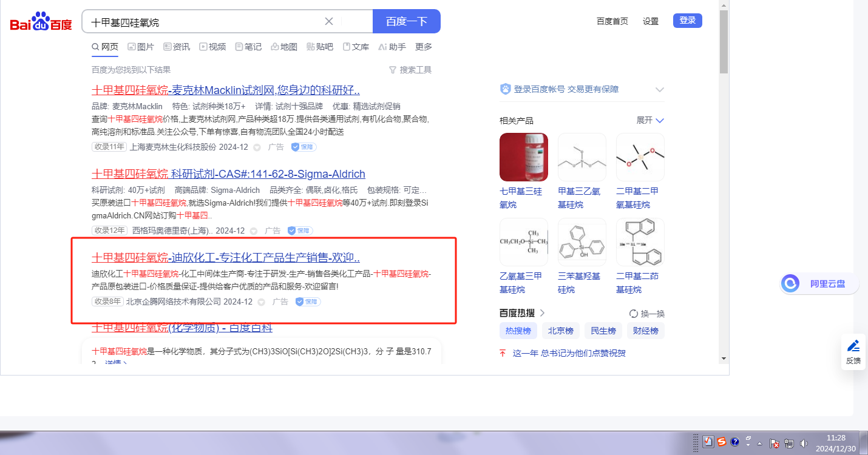This screenshot has height=455, width=868.
Task: Expand the 登录百度帐号 banner chevron
Action: (660, 90)
